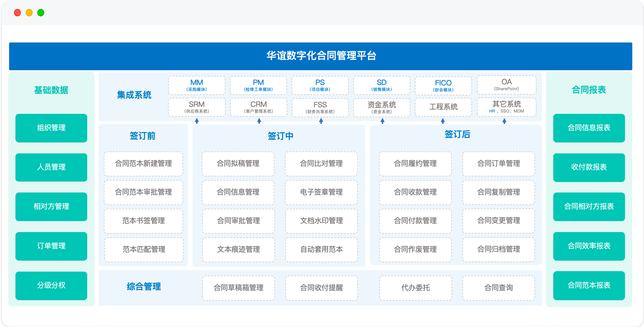Click the FICO 财会模块 box
Screen dimensions: 644x327
point(443,86)
